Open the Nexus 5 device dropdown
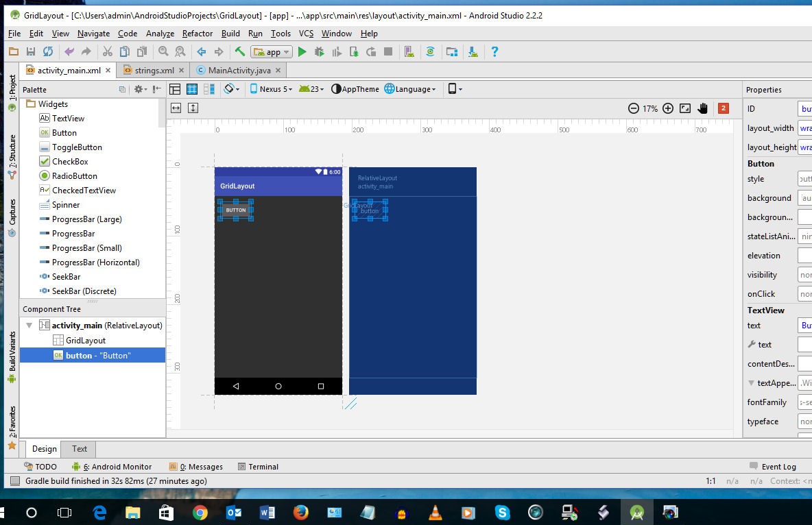Viewport: 812px width, 525px height. coord(271,89)
